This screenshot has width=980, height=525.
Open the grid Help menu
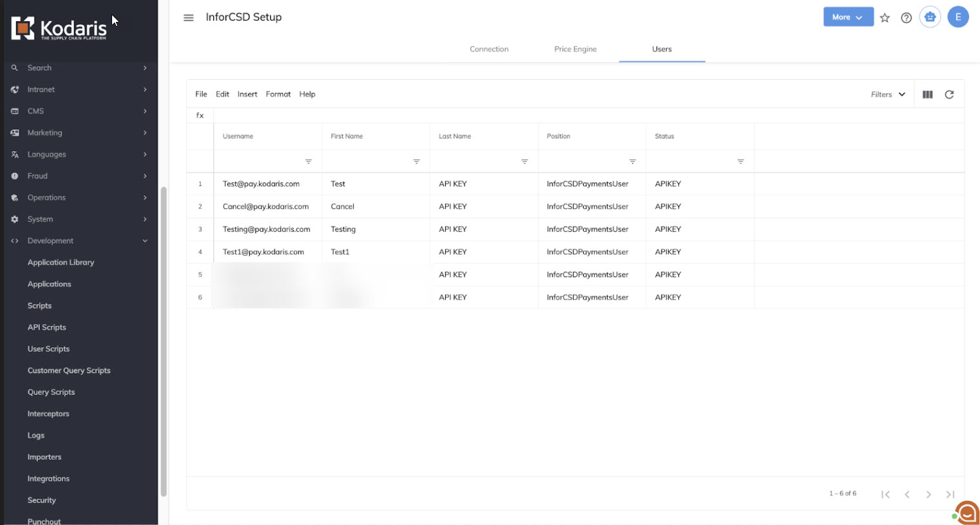307,94
